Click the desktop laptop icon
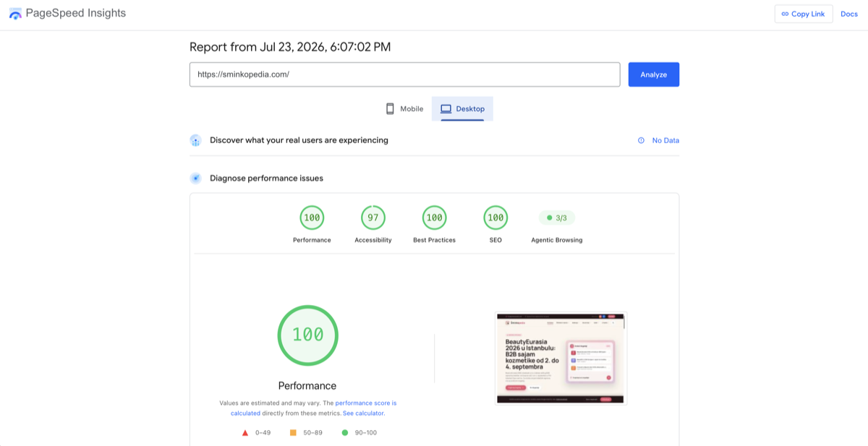The height and width of the screenshot is (446, 868). click(446, 109)
